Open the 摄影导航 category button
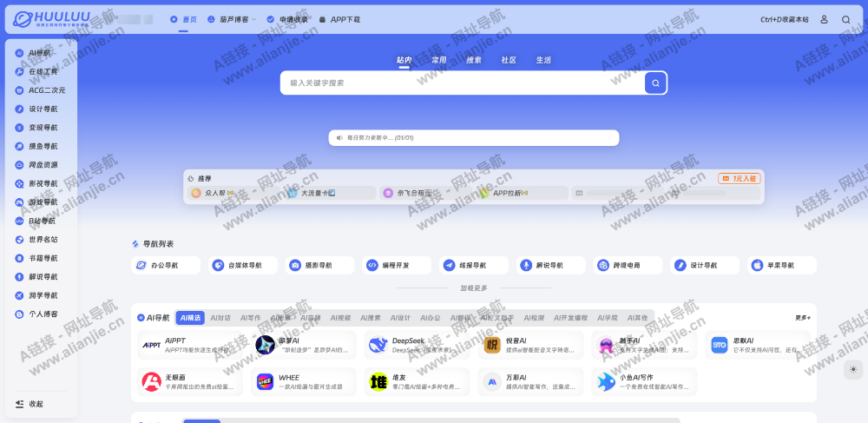The height and width of the screenshot is (423, 868). coord(320,265)
